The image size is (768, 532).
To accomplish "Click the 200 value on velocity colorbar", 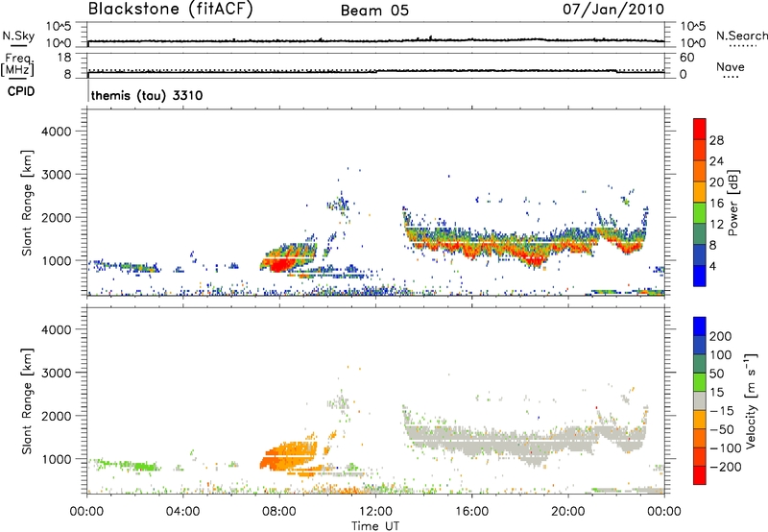I will point(721,336).
